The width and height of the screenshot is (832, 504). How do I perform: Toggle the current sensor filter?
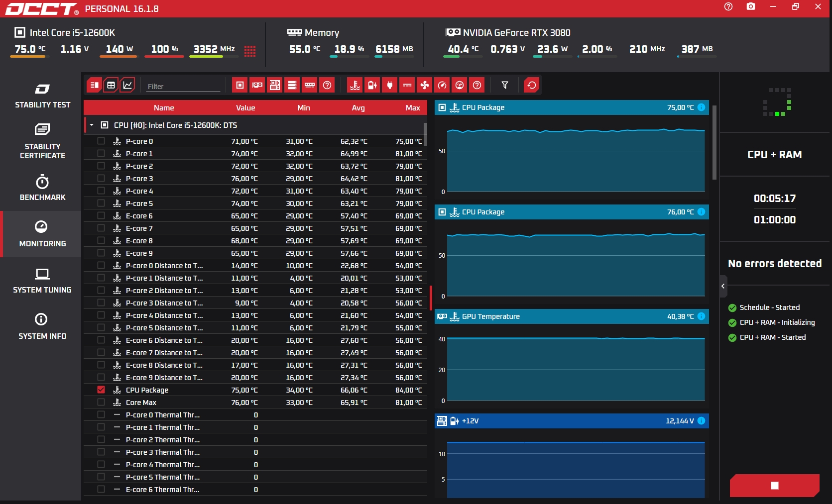(x=407, y=85)
